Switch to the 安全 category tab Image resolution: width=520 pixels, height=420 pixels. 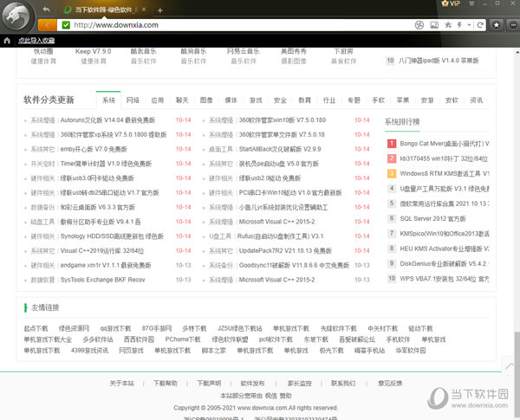[x=280, y=100]
